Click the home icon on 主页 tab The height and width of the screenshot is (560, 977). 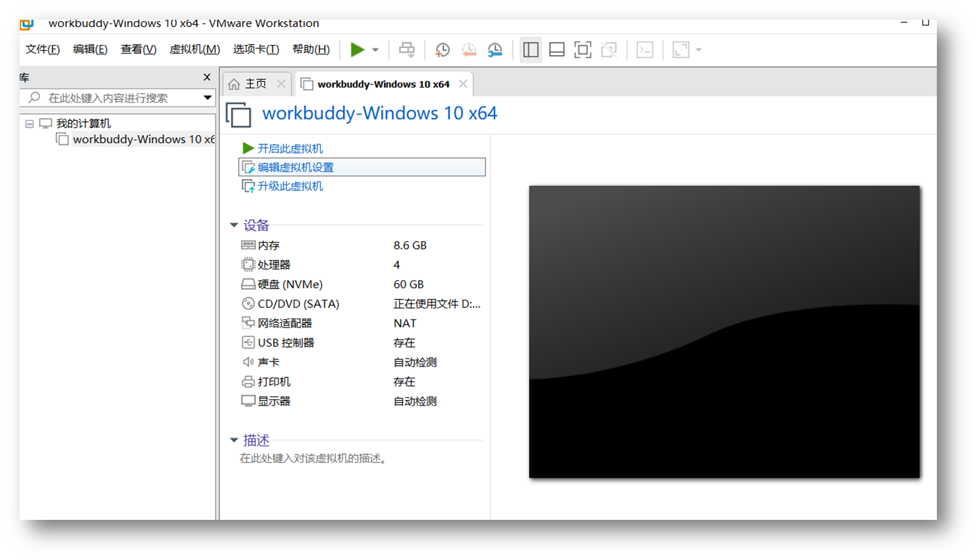pyautogui.click(x=234, y=84)
